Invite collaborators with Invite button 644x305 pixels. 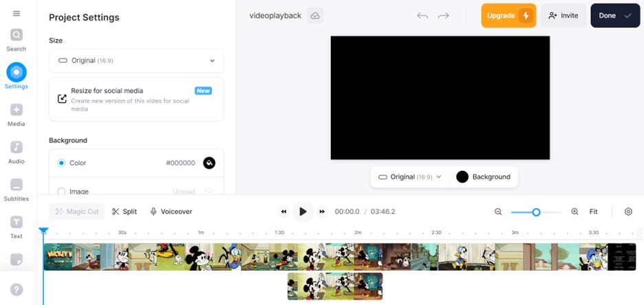click(563, 16)
